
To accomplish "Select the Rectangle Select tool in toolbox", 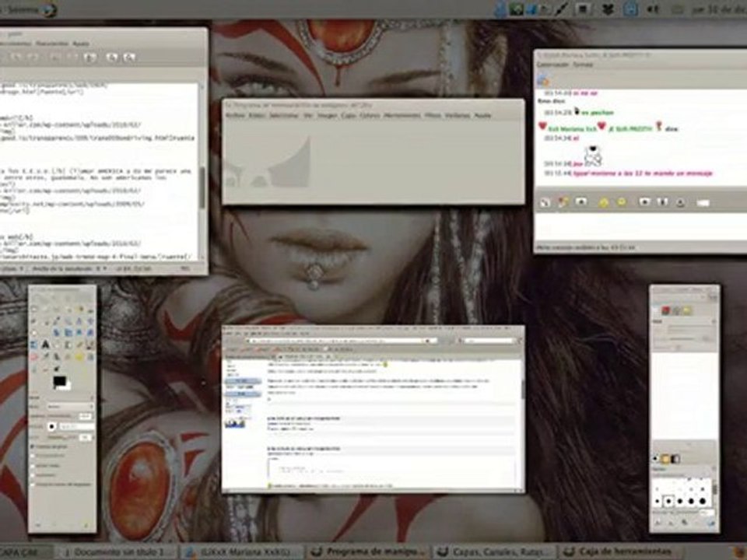I will pos(33,310).
